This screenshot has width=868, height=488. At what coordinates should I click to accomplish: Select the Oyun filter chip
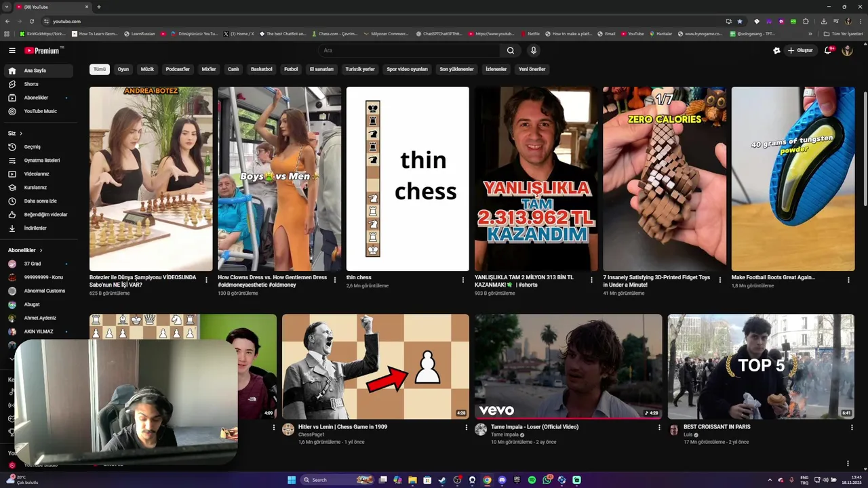click(123, 69)
